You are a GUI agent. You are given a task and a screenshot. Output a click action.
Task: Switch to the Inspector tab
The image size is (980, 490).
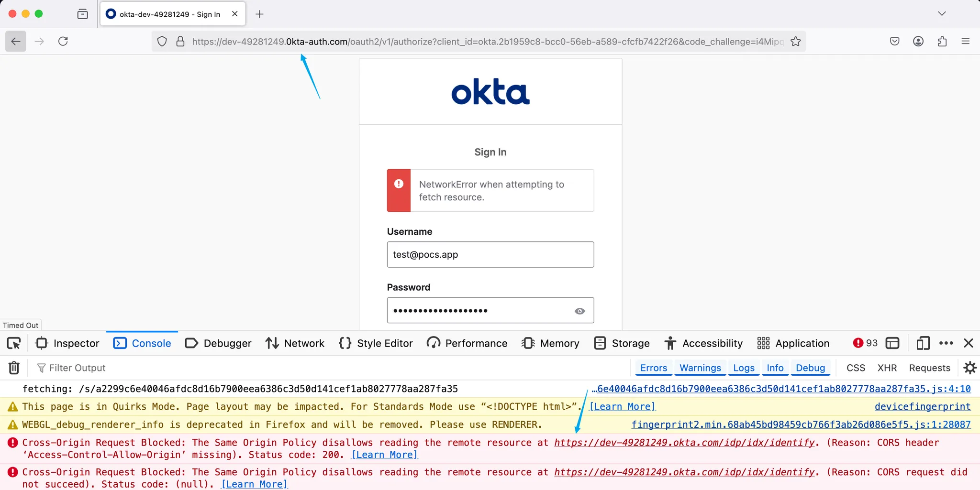[67, 343]
